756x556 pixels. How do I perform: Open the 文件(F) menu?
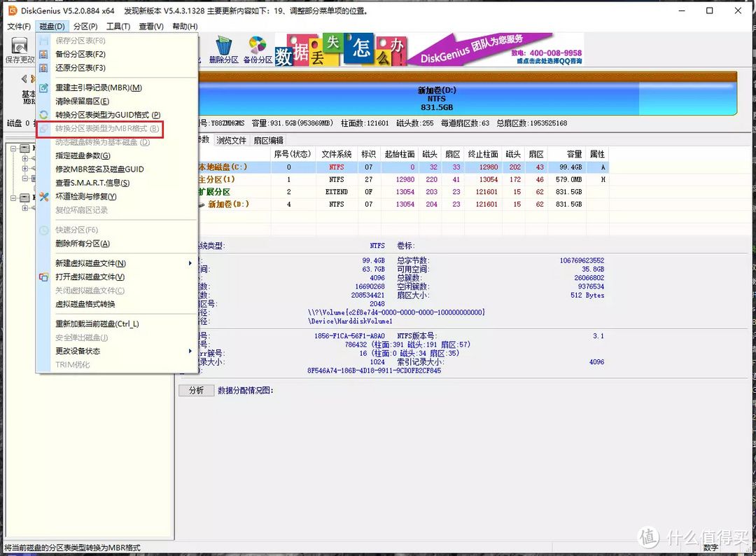point(19,27)
